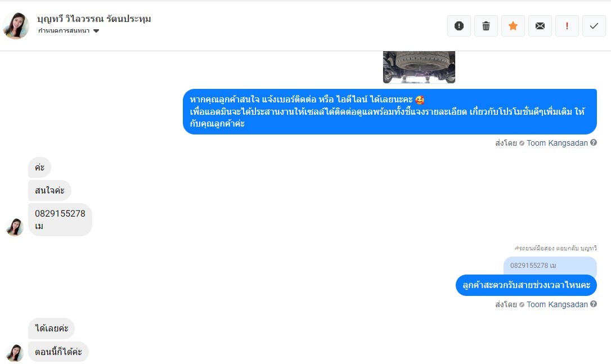The height and width of the screenshot is (364, 611).
Task: Mark conversation as spam with exclamation circle icon
Action: point(459,26)
